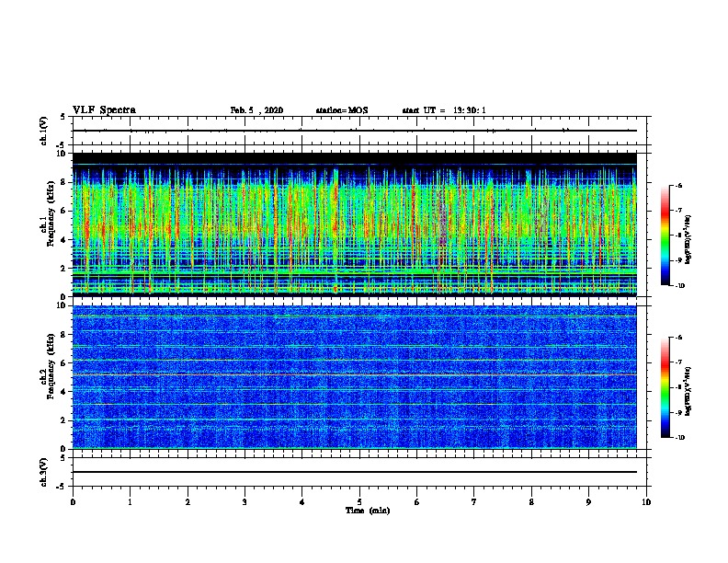Click the log(PSD) label beside ch.2 colorbar
This screenshot has height=563, width=728.
(688, 391)
